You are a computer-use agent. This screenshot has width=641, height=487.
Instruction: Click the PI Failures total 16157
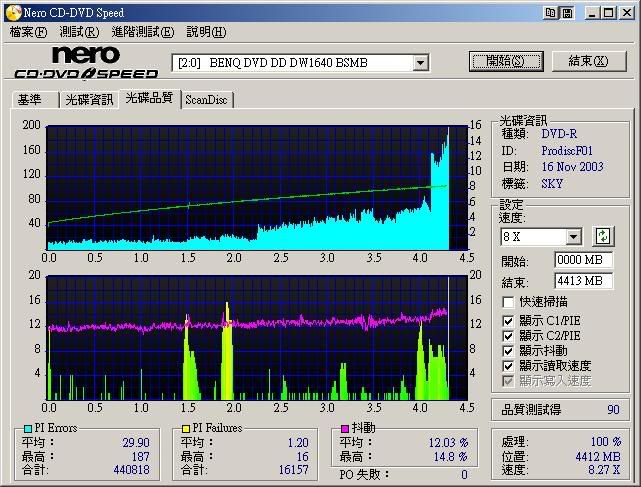point(294,470)
